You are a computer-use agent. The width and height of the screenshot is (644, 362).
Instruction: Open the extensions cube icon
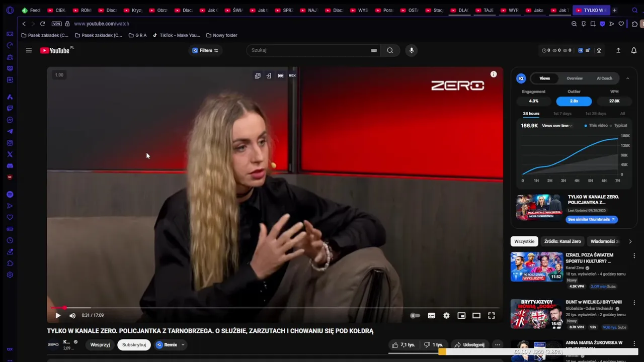tap(635, 24)
